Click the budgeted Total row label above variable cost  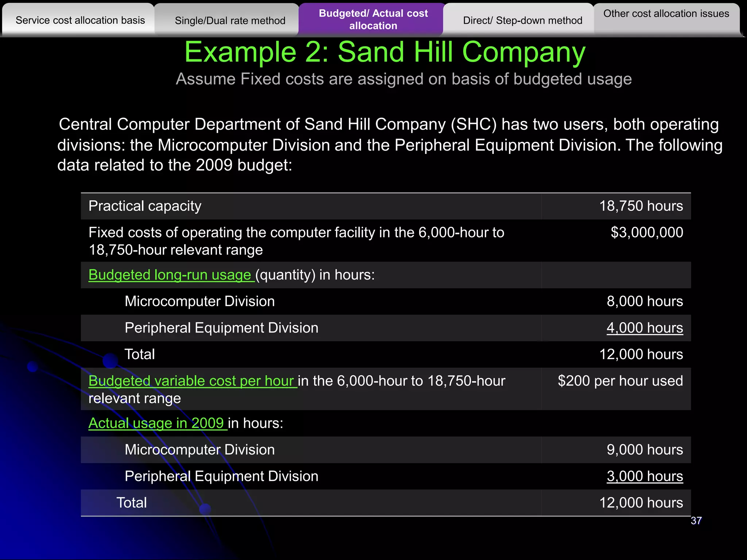[140, 354]
